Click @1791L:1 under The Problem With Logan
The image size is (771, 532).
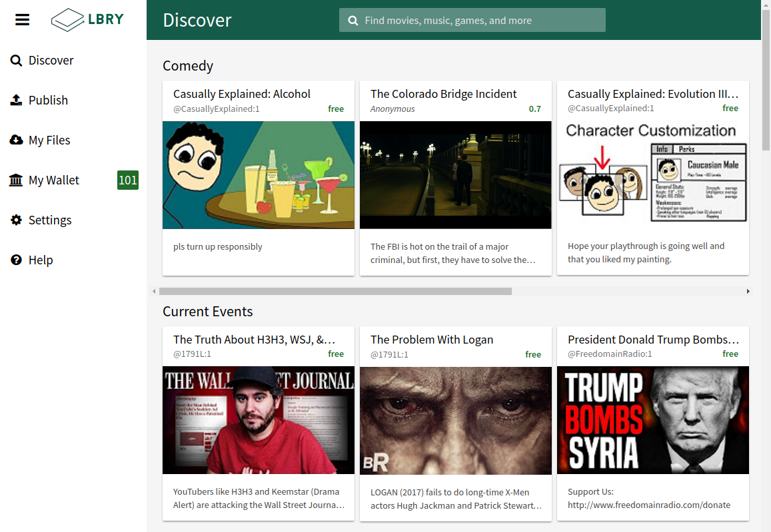[x=389, y=355]
